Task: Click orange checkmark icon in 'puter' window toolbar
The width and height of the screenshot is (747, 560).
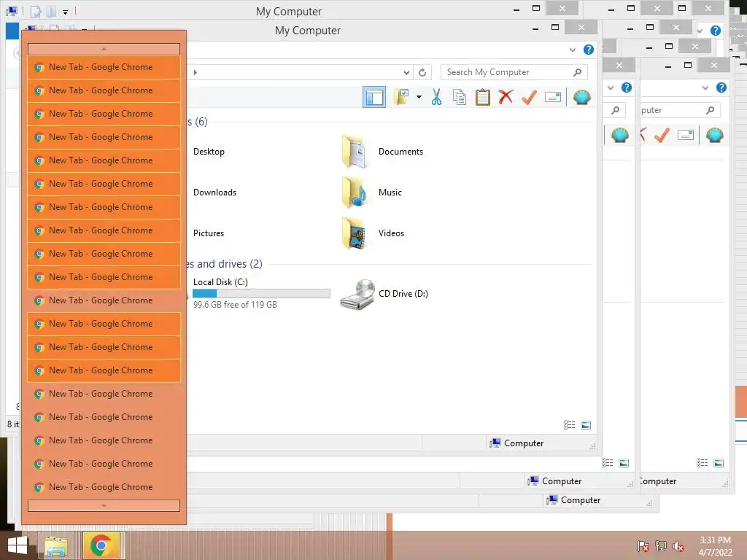Action: pyautogui.click(x=662, y=135)
